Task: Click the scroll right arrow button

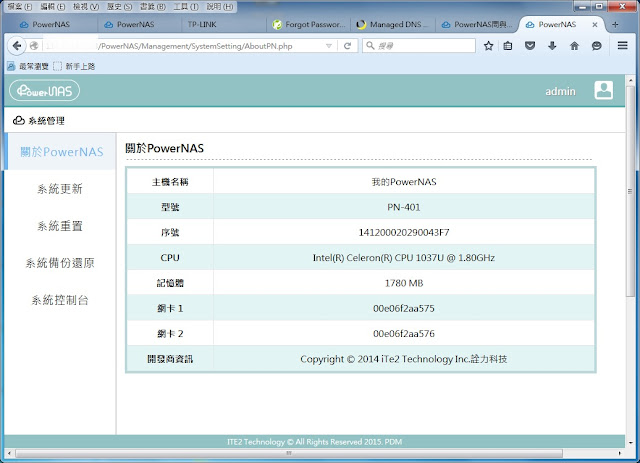Action: [x=620, y=453]
